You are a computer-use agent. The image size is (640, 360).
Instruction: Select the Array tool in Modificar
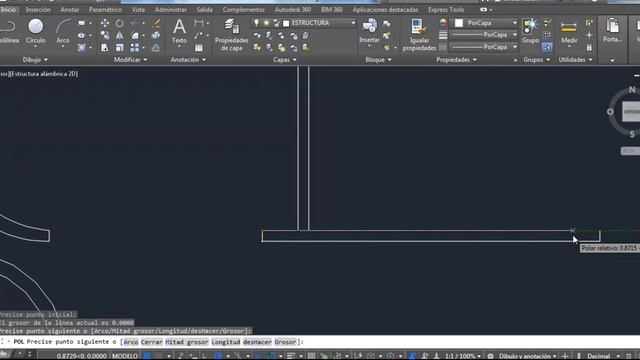point(135,48)
